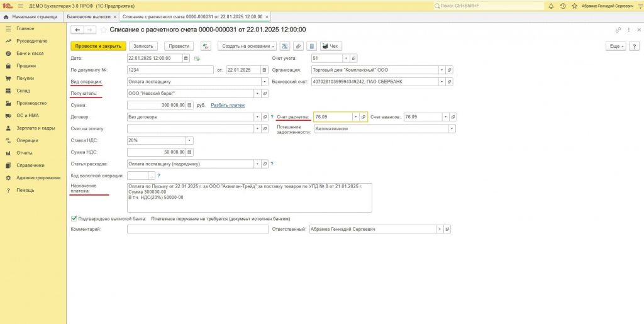Click the help question mark beside Статья расходов

pos(272,164)
